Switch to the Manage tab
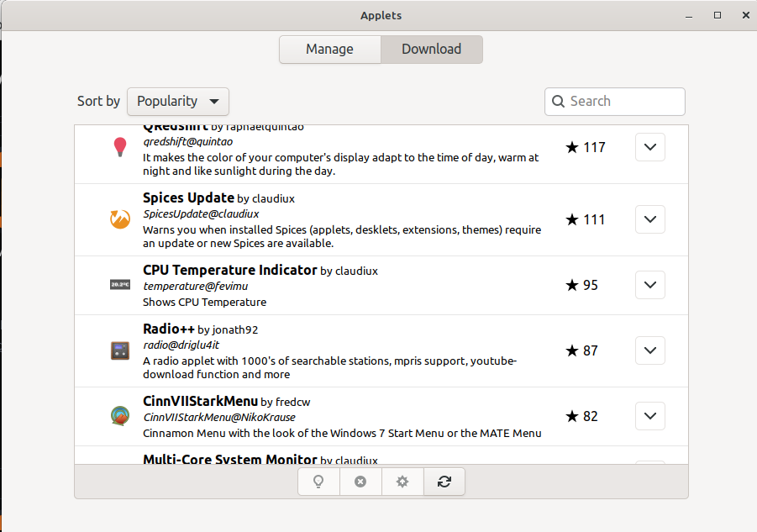The width and height of the screenshot is (757, 532). point(329,50)
